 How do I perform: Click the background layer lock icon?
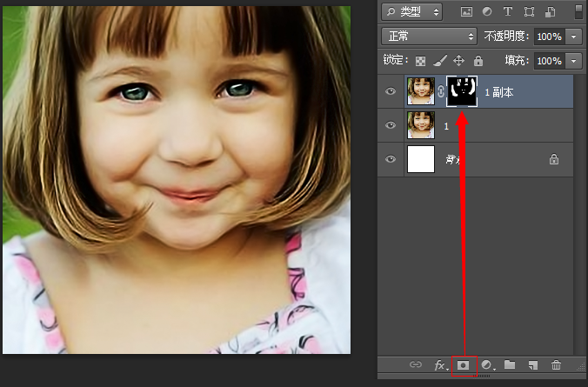coord(554,159)
